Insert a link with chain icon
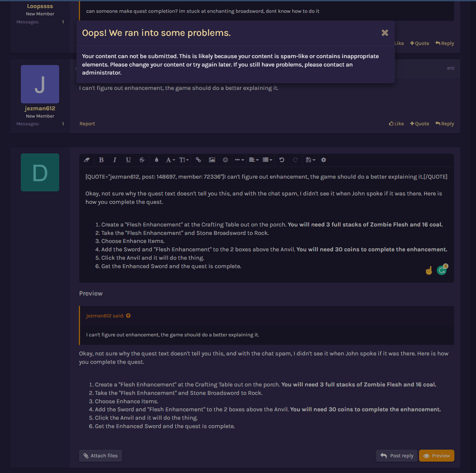Image resolution: width=476 pixels, height=473 pixels. (x=198, y=160)
